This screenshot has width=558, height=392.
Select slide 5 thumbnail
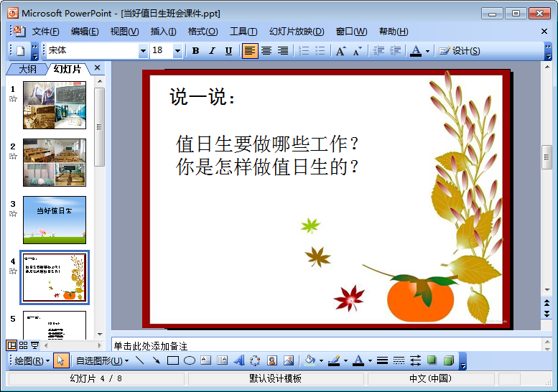[55, 325]
